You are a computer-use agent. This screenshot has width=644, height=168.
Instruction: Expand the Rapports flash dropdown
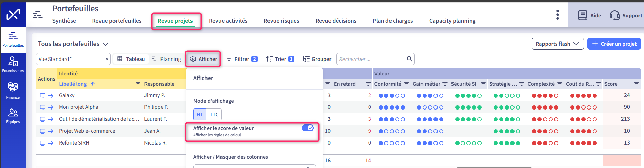pyautogui.click(x=557, y=44)
